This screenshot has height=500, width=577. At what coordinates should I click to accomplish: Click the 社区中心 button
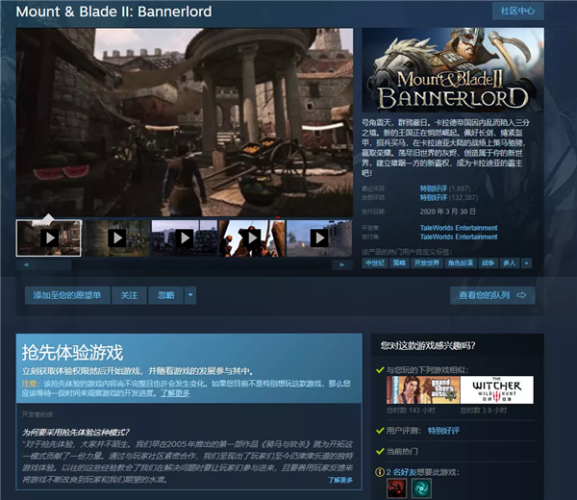518,11
